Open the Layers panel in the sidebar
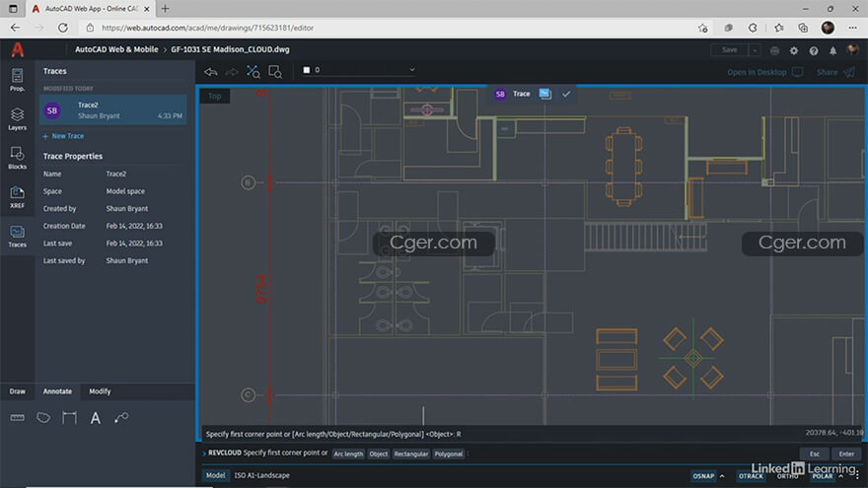 click(17, 119)
